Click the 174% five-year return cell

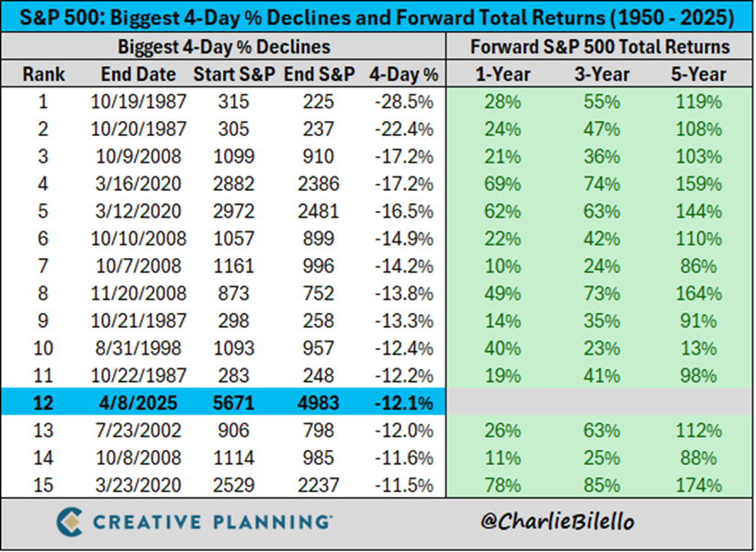click(699, 485)
